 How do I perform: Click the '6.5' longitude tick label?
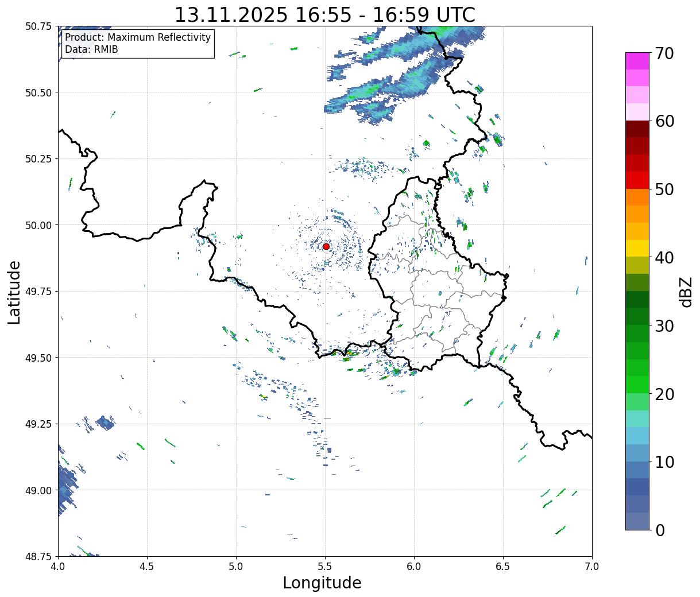[503, 567]
